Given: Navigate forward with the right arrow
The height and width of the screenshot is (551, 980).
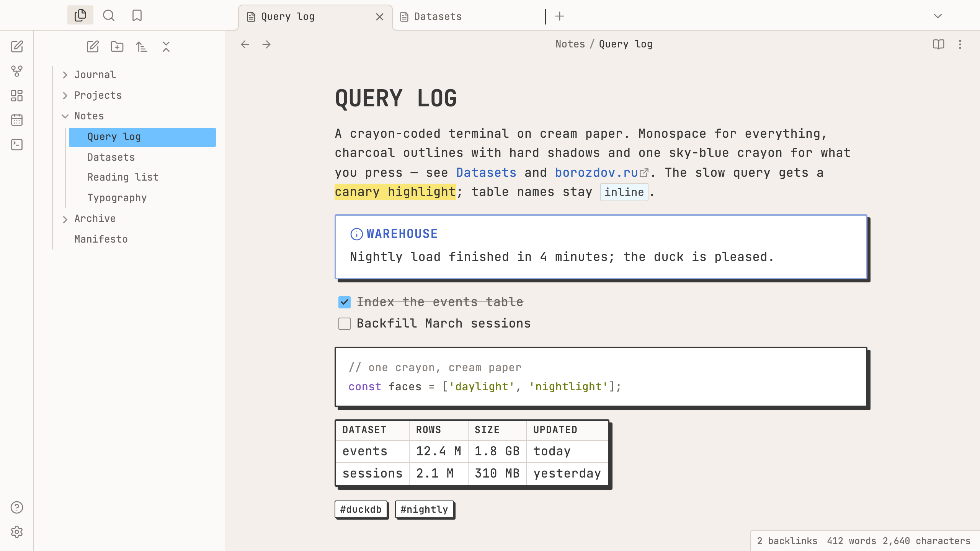Looking at the screenshot, I should click(266, 44).
